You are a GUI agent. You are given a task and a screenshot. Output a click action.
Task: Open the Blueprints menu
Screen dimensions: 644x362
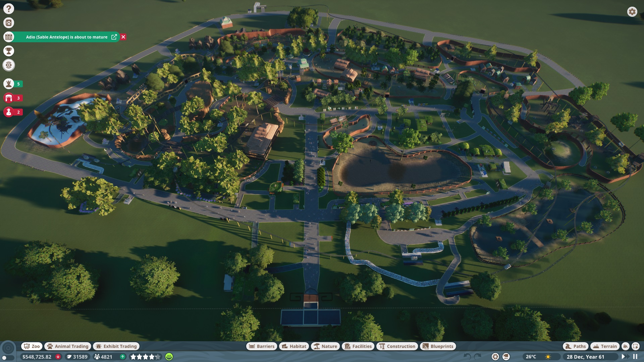point(438,346)
